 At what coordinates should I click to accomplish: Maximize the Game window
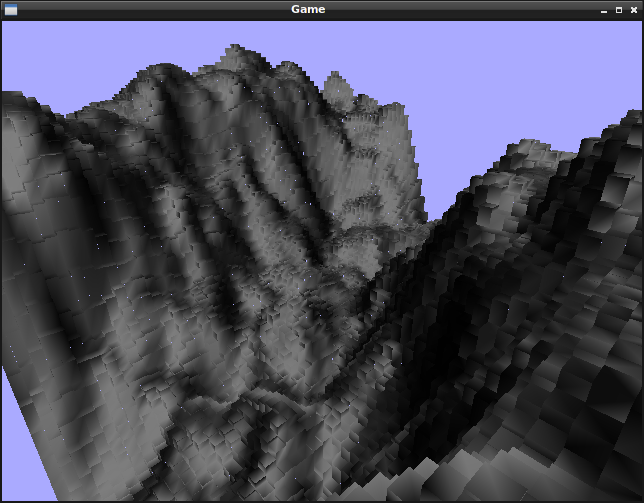pos(619,10)
